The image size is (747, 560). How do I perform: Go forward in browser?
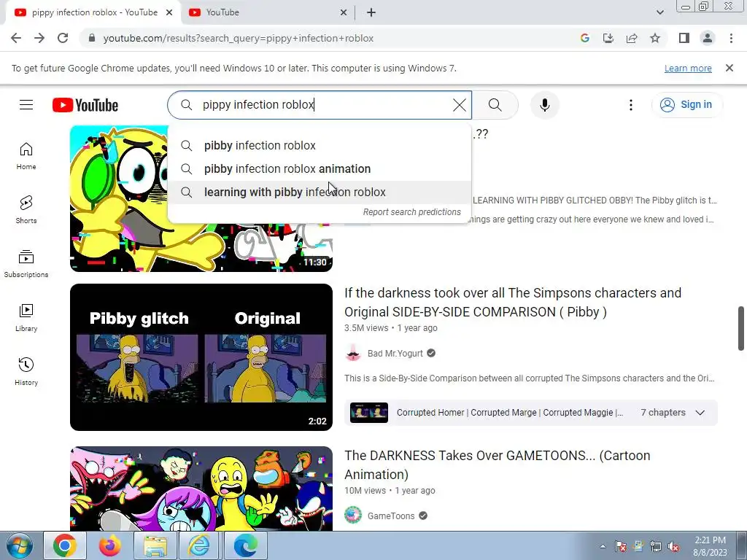point(39,38)
